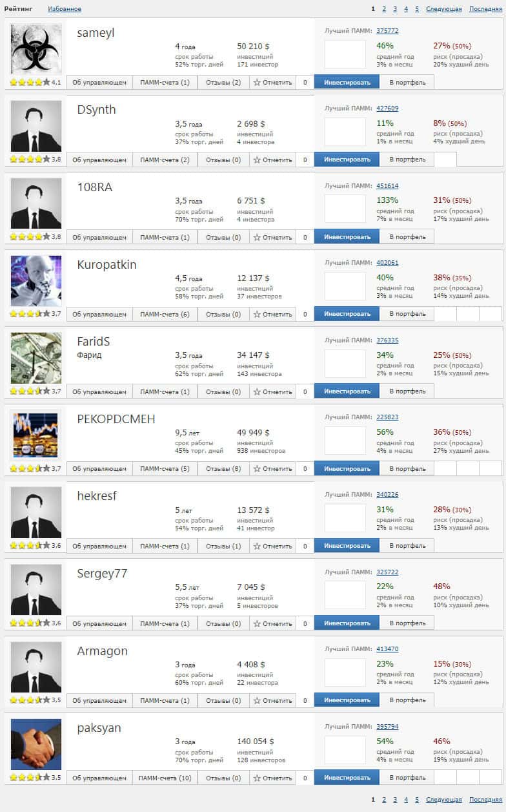Open Об управляющем for Armagon
Viewport: 506px width, 812px height.
(99, 701)
